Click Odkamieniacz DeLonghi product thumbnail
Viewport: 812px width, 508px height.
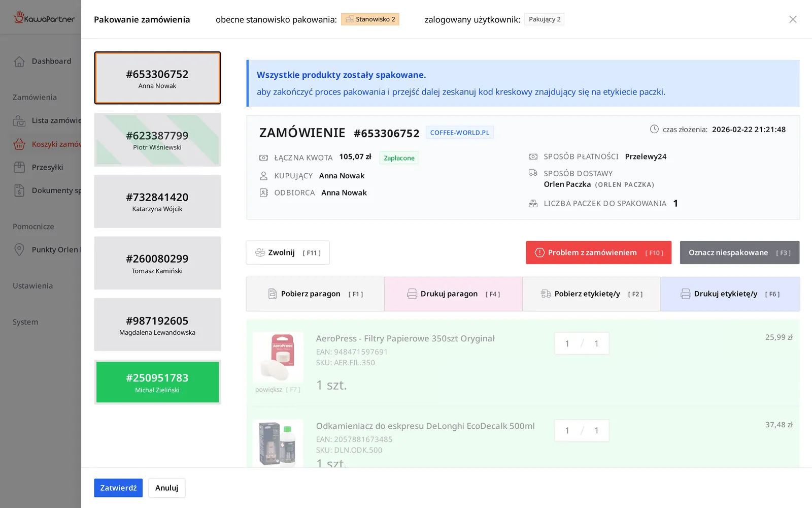(x=278, y=443)
